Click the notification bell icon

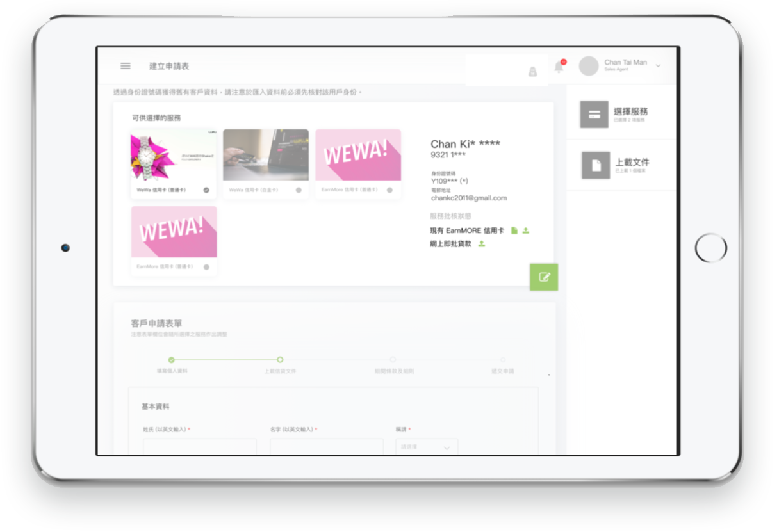point(559,67)
